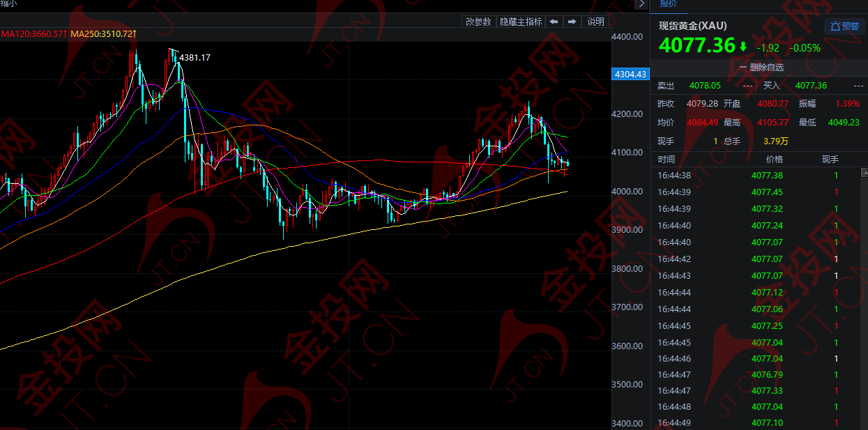
Task: Collapse the quote panel with the chevron arrow
Action: pos(641,3)
